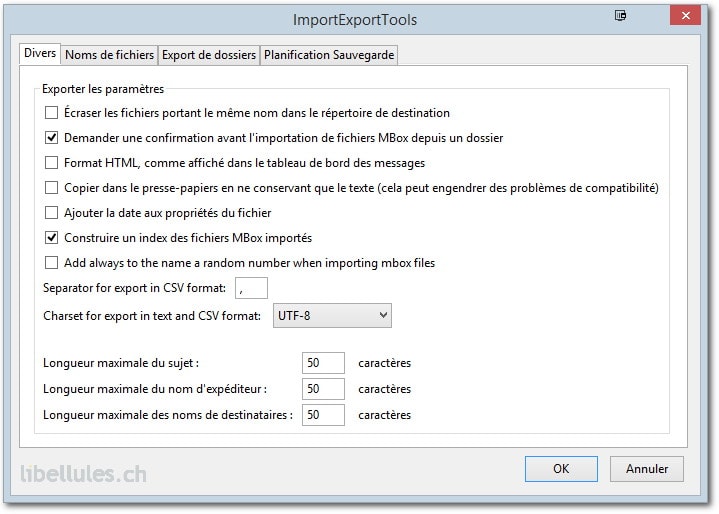This screenshot has height=514, width=719.
Task: Click the Longueur maximale du sujet label
Action: pos(121,363)
